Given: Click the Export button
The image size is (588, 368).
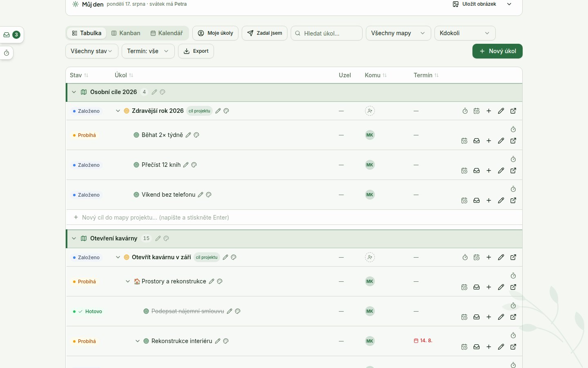Looking at the screenshot, I should pyautogui.click(x=196, y=51).
